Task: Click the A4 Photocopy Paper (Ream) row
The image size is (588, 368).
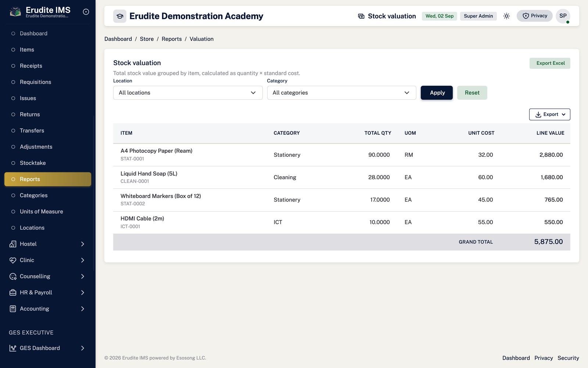Action: [x=342, y=155]
